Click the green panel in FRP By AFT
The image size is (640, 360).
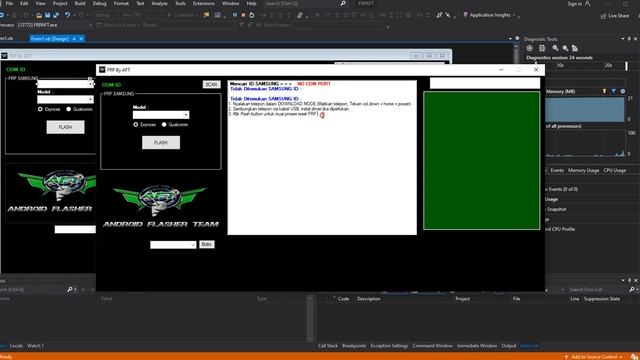482,160
